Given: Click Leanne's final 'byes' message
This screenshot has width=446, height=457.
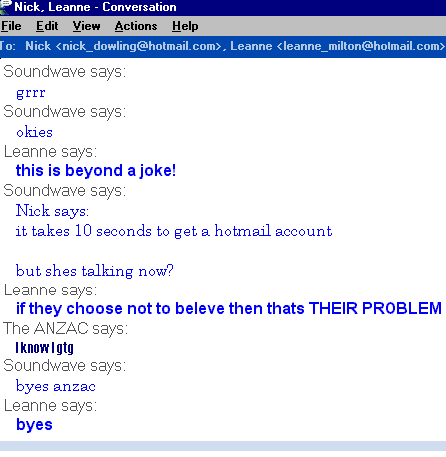Looking at the screenshot, I should (34, 425).
